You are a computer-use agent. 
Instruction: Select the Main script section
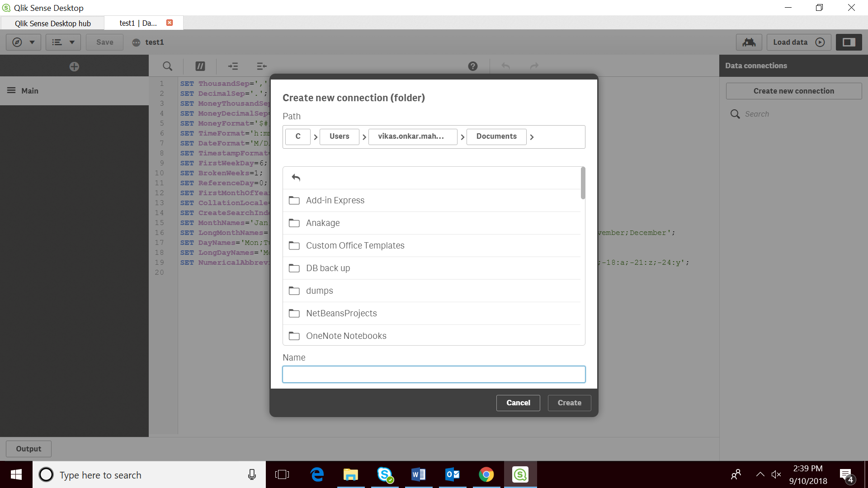(x=30, y=91)
